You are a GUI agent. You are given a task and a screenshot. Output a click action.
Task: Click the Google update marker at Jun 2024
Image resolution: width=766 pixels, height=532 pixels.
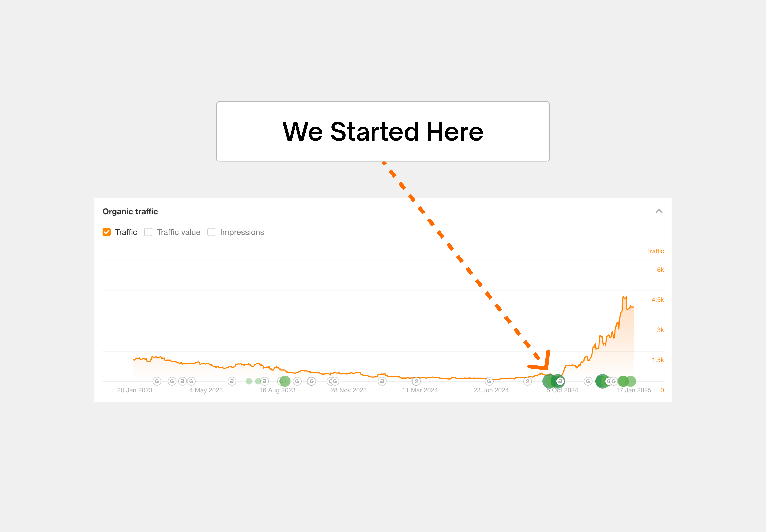(x=489, y=381)
